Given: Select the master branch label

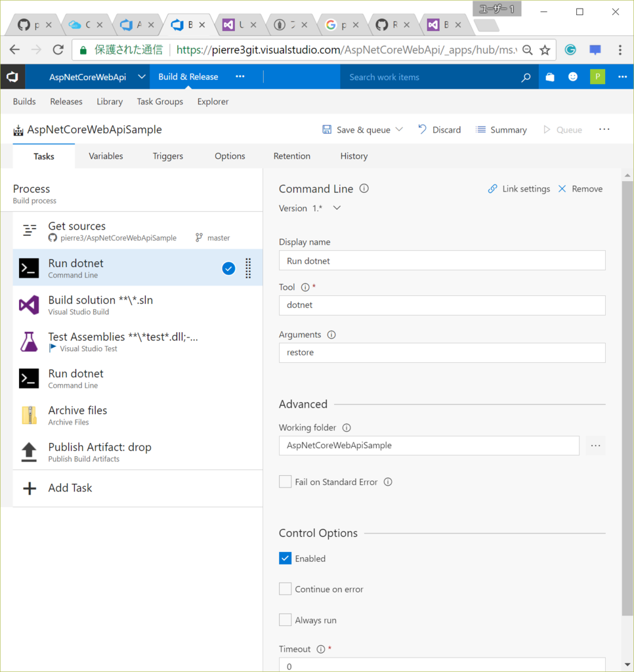Looking at the screenshot, I should [x=219, y=238].
